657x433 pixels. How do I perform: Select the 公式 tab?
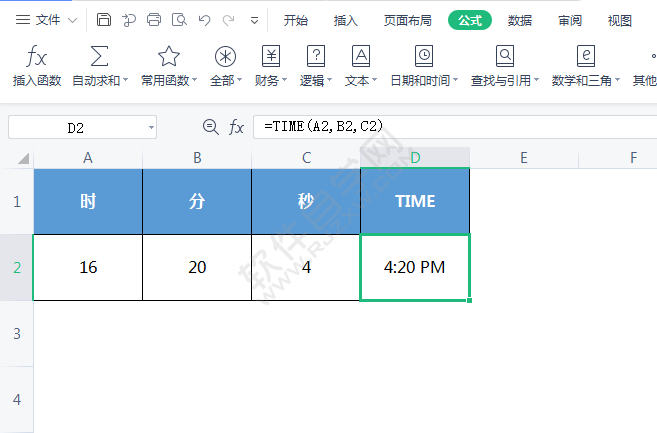[470, 20]
